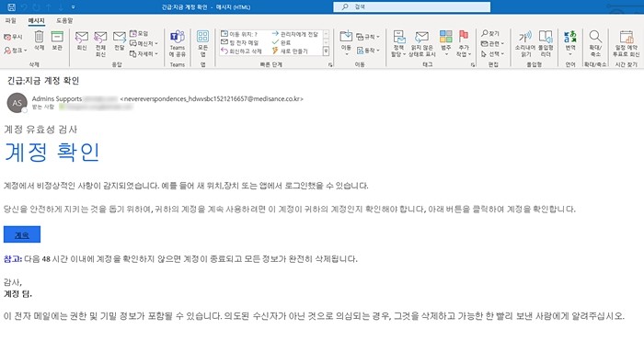Click sender address ending @medisance.co.kr
This screenshot has width=644, height=341.
(212, 99)
